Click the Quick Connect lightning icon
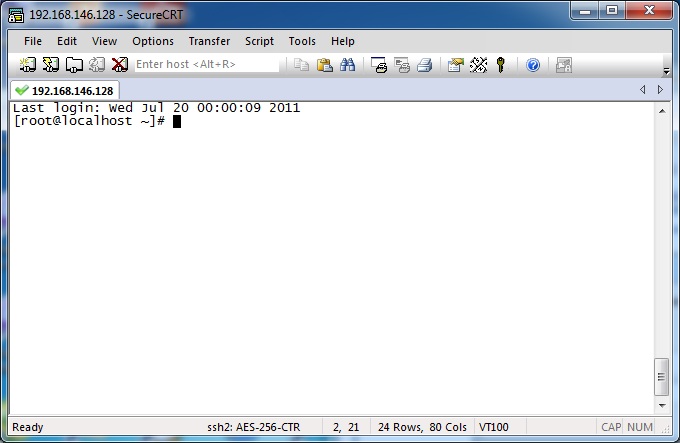 pyautogui.click(x=51, y=65)
